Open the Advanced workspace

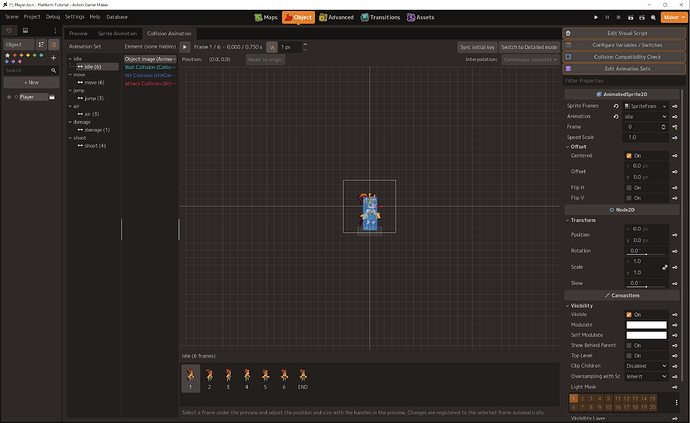coord(336,17)
